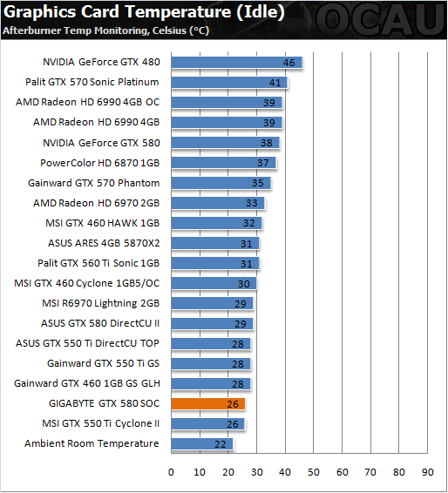This screenshot has height=493, width=448.
Task: Select the MSI R6970 Lightning 2GB bar
Action: pyautogui.click(x=212, y=303)
